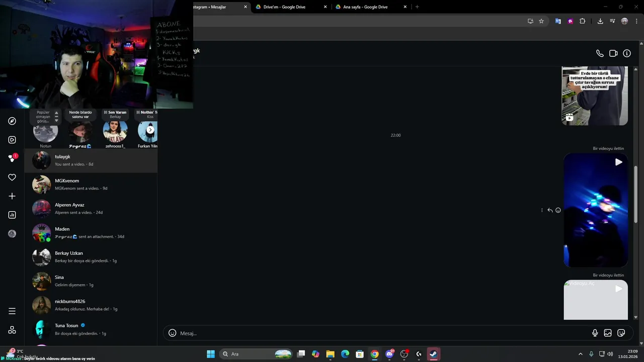Open MGKvenom conversation
Screen dimensions: 644x362
click(x=91, y=185)
